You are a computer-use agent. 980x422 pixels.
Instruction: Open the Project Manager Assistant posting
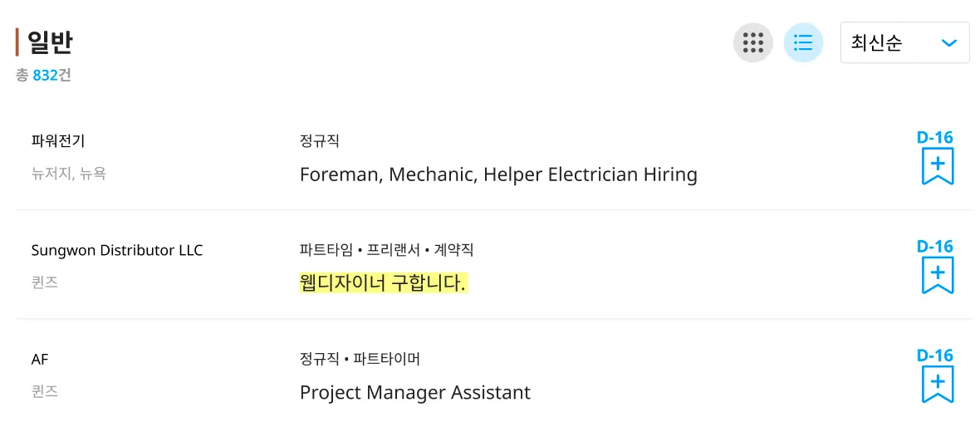(x=414, y=392)
